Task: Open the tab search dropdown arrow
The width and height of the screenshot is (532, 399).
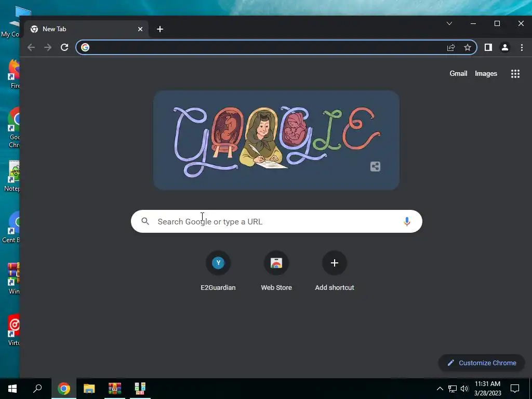Action: (449, 23)
